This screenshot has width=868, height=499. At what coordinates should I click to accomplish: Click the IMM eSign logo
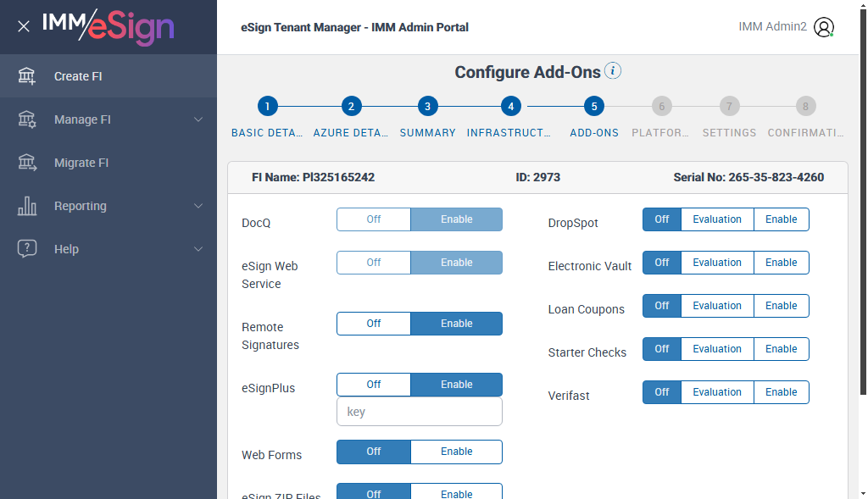(108, 27)
